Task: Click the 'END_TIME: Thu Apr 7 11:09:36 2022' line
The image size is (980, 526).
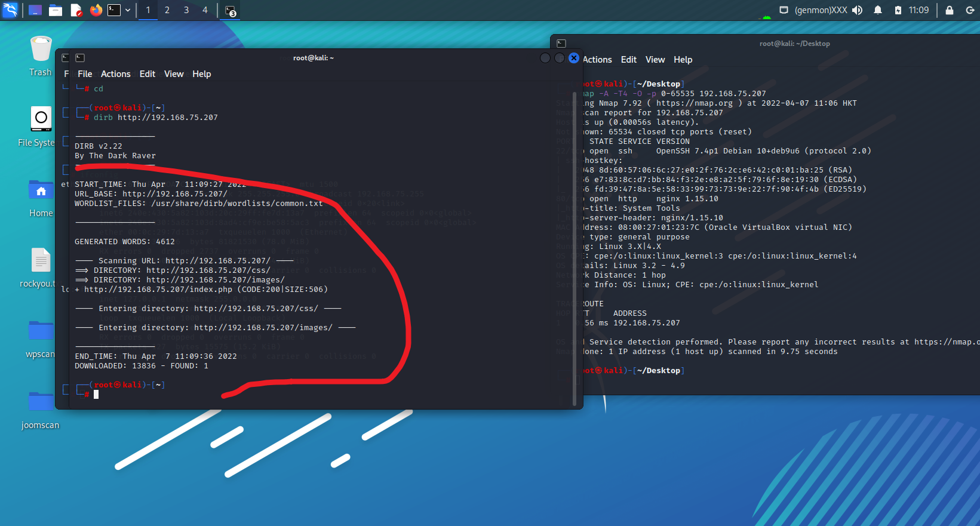Action: coord(156,356)
